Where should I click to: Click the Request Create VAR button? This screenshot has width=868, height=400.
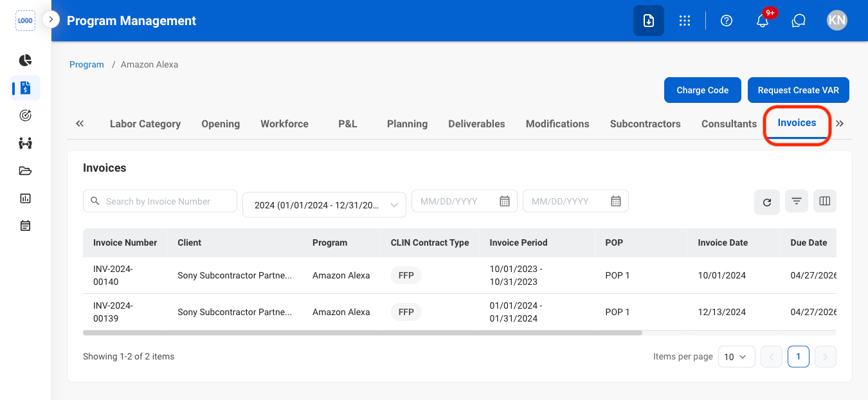[x=799, y=90]
